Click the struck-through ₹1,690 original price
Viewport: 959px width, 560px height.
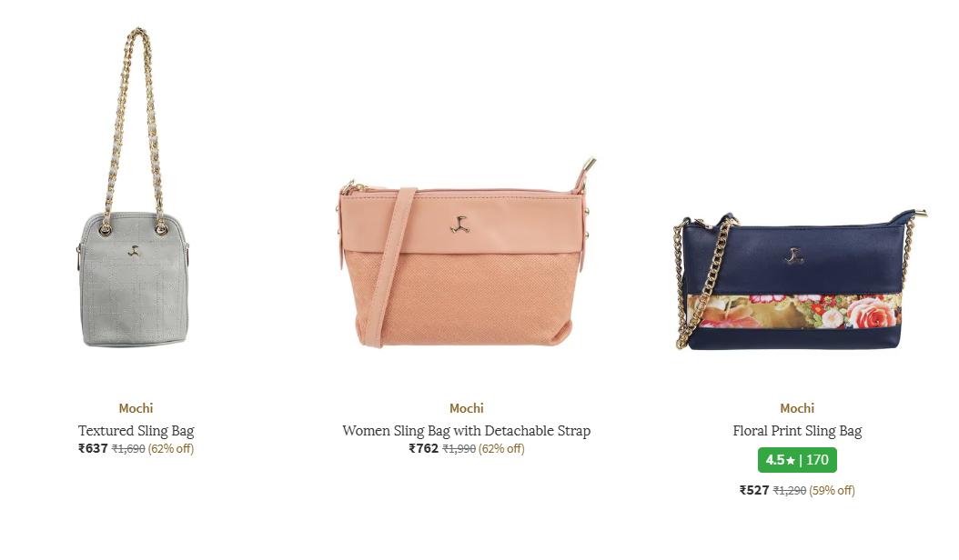pyautogui.click(x=128, y=449)
